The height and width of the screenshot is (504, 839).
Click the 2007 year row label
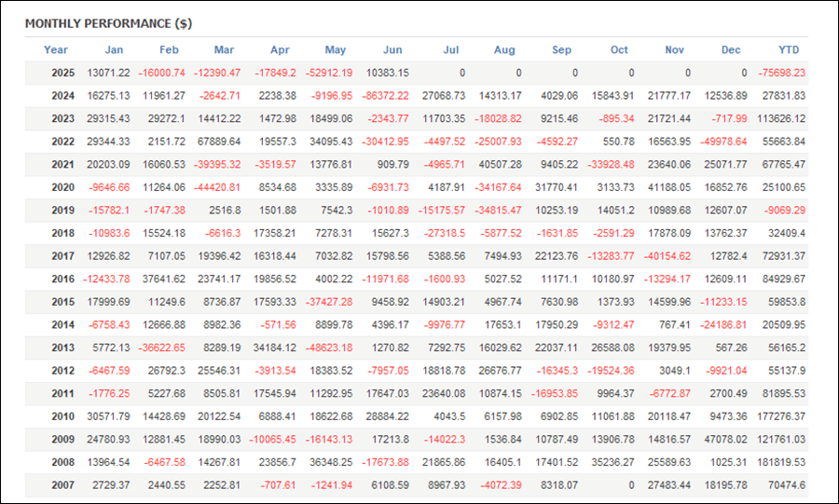tap(63, 485)
